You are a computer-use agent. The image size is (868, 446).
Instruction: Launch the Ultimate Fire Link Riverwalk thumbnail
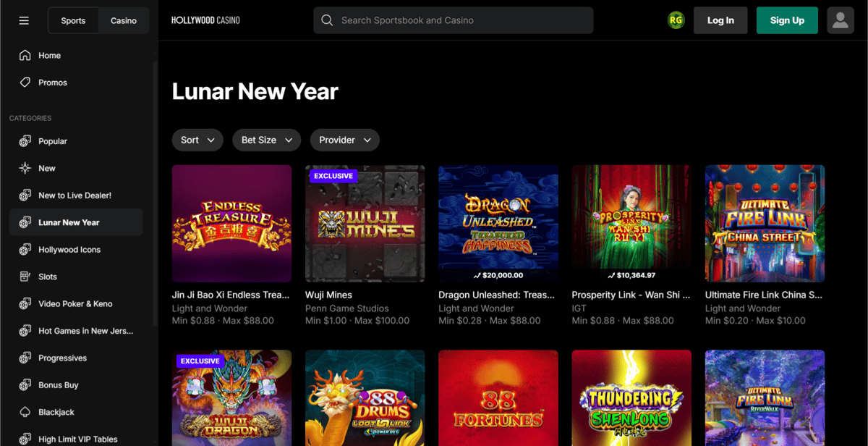pos(765,398)
